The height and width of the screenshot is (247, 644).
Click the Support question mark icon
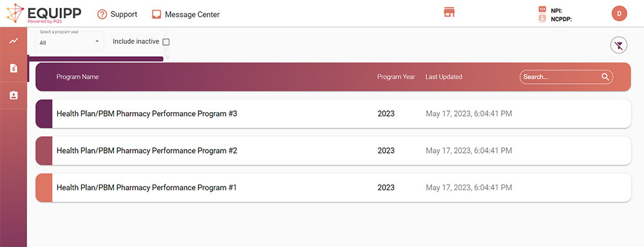coord(102,14)
